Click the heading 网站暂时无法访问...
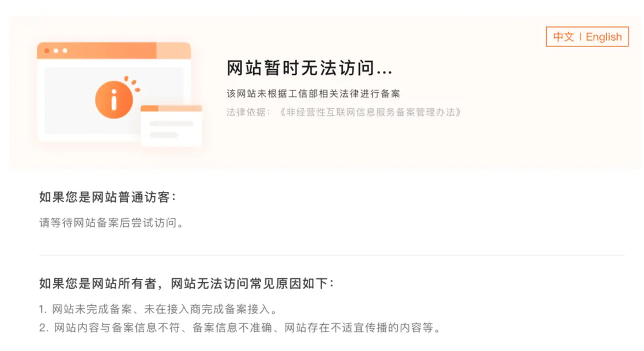The width and height of the screenshot is (644, 351). point(309,69)
